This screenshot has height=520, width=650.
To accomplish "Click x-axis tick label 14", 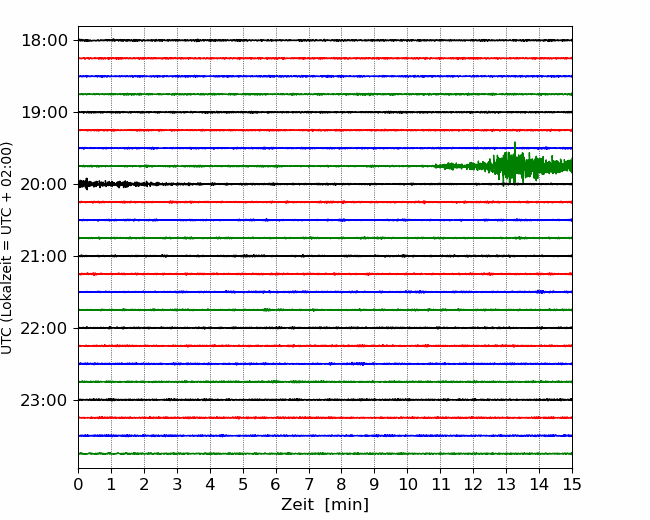I will click(539, 484).
